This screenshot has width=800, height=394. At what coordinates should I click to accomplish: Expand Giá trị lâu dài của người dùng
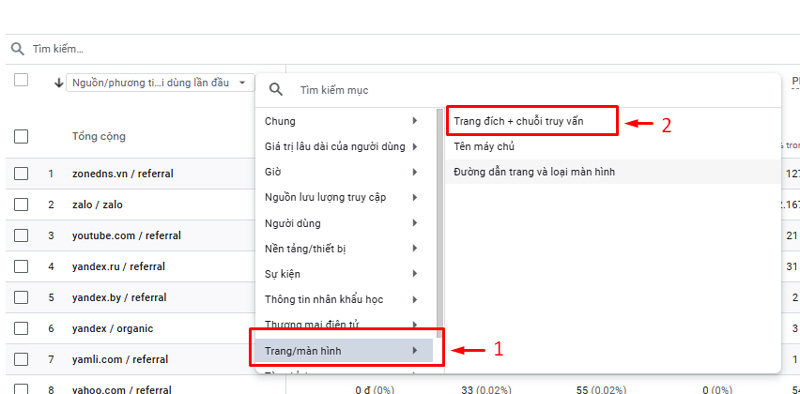pos(344,147)
